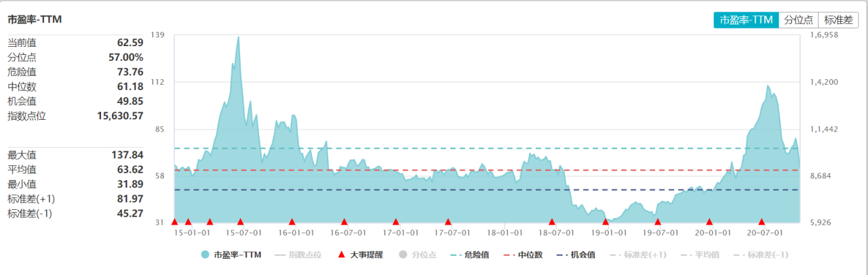The height and width of the screenshot is (275, 868).
Task: Click the left axis label 139
Action: (158, 35)
